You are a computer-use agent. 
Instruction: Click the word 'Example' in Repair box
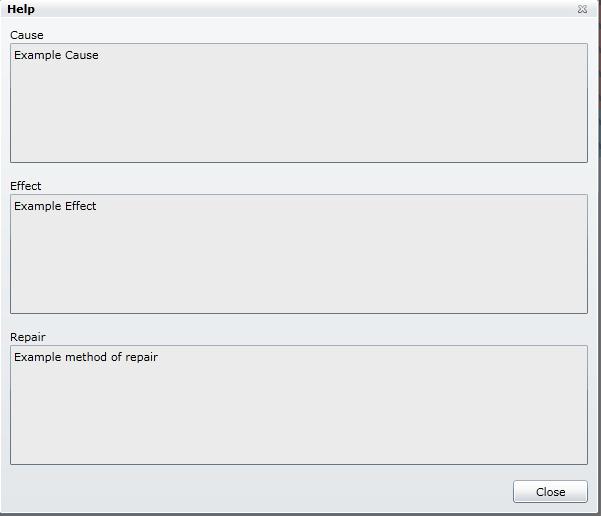pos(37,358)
